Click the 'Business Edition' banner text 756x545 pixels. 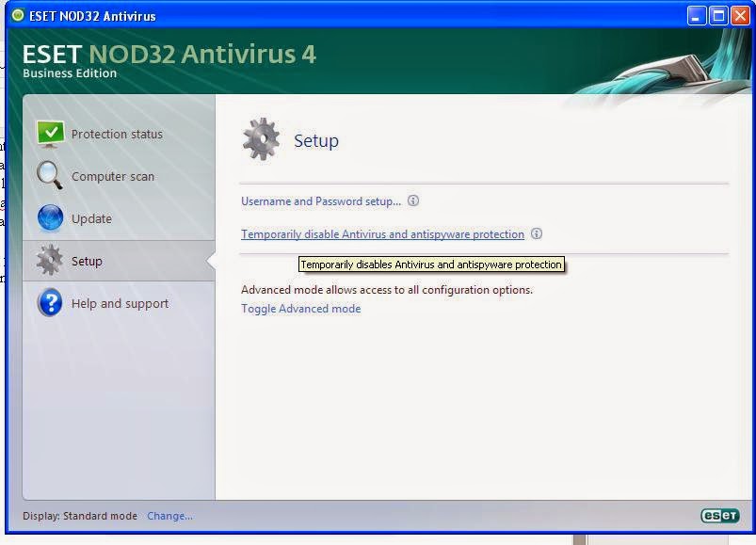(x=70, y=73)
